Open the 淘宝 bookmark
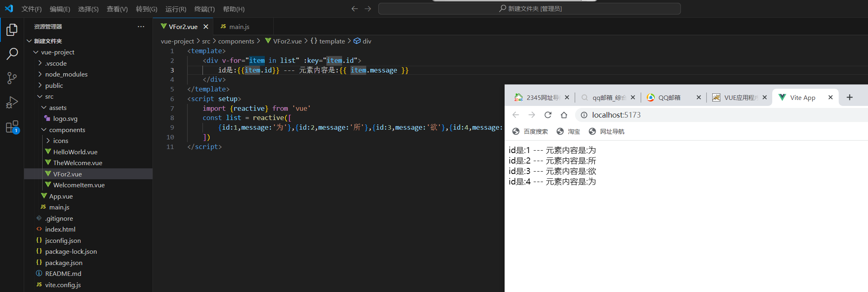The image size is (868, 292). (568, 132)
